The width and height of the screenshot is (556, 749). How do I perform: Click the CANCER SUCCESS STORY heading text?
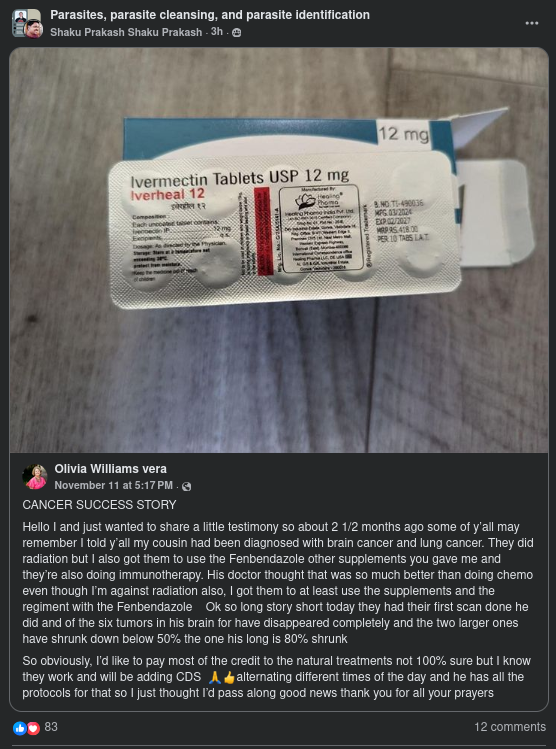click(x=99, y=505)
